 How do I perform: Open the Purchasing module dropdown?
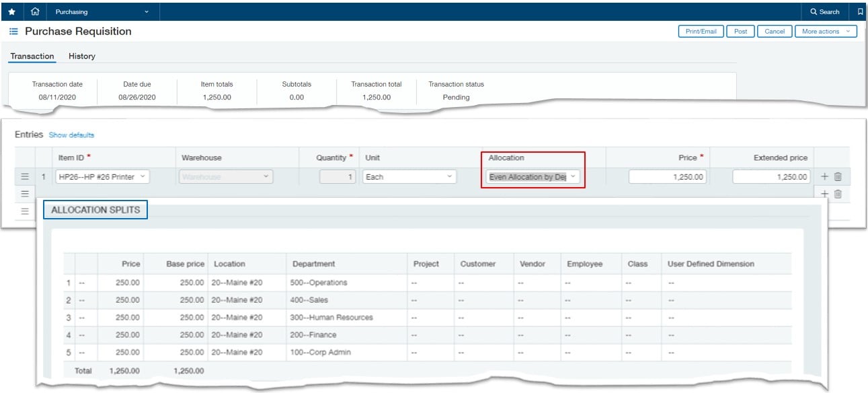102,11
